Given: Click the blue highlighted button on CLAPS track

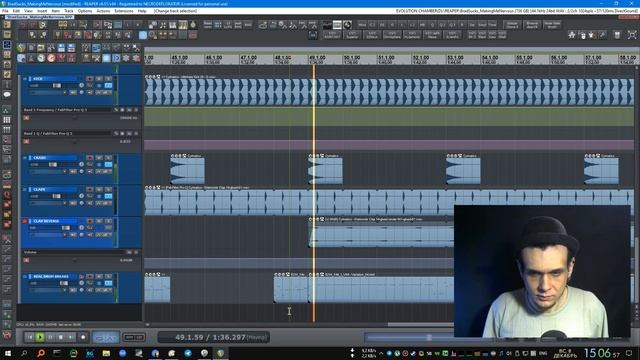Looking at the screenshot, I should 108,196.
